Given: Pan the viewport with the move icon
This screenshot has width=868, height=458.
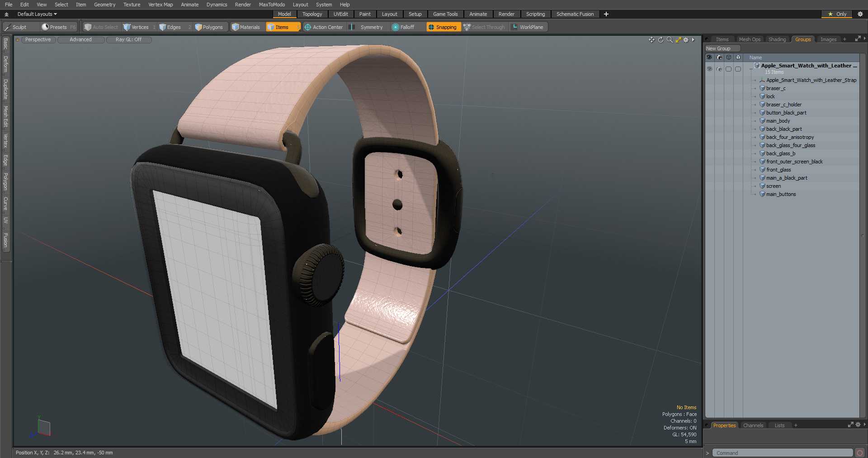Looking at the screenshot, I should coord(651,40).
